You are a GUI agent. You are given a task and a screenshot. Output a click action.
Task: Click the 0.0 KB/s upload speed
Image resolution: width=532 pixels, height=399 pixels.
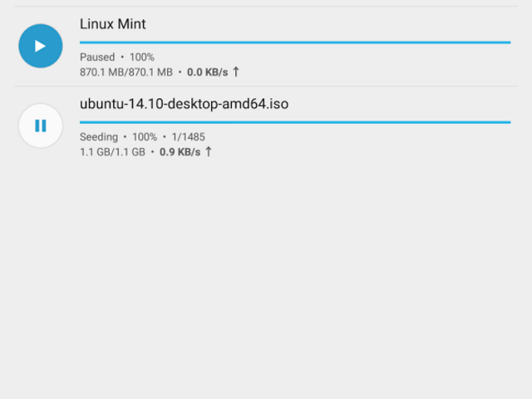click(x=207, y=72)
